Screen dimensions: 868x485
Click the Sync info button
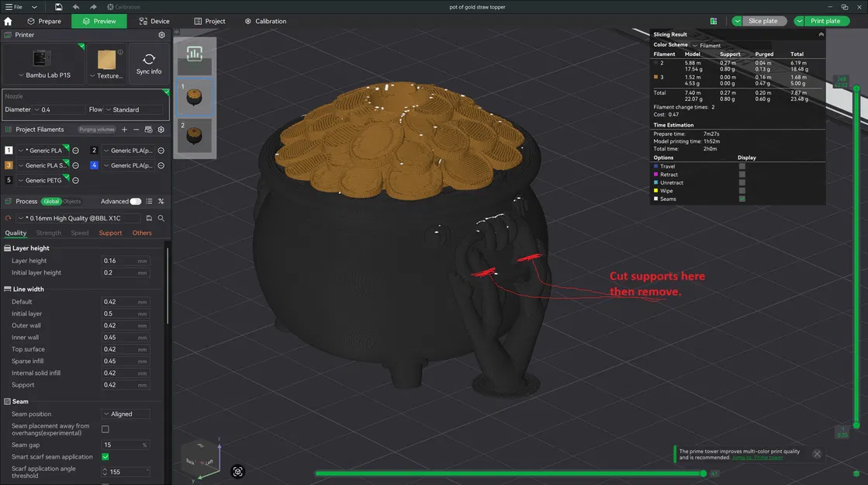(x=149, y=64)
